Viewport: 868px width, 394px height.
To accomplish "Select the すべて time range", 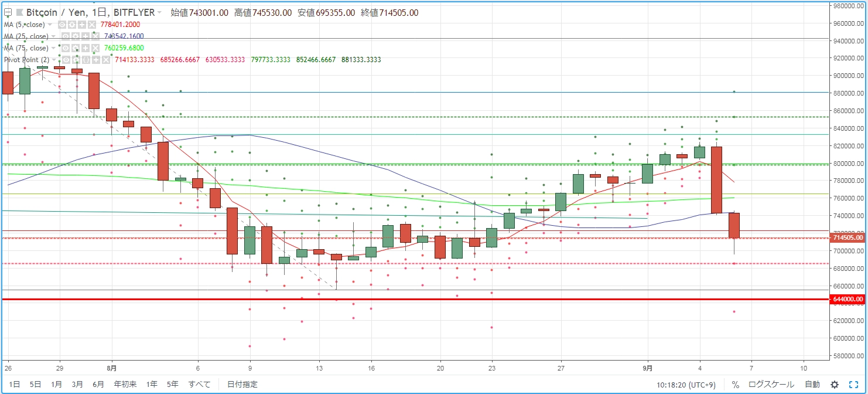I will [x=200, y=385].
